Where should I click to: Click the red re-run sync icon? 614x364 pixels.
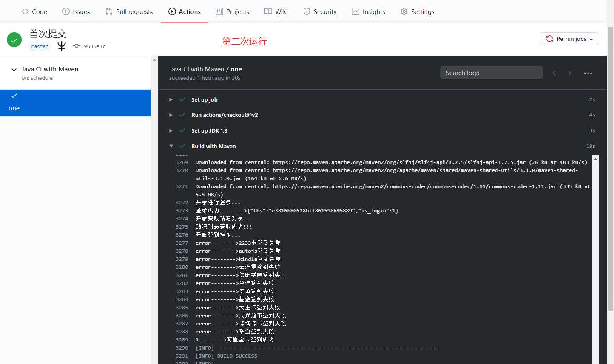click(549, 39)
